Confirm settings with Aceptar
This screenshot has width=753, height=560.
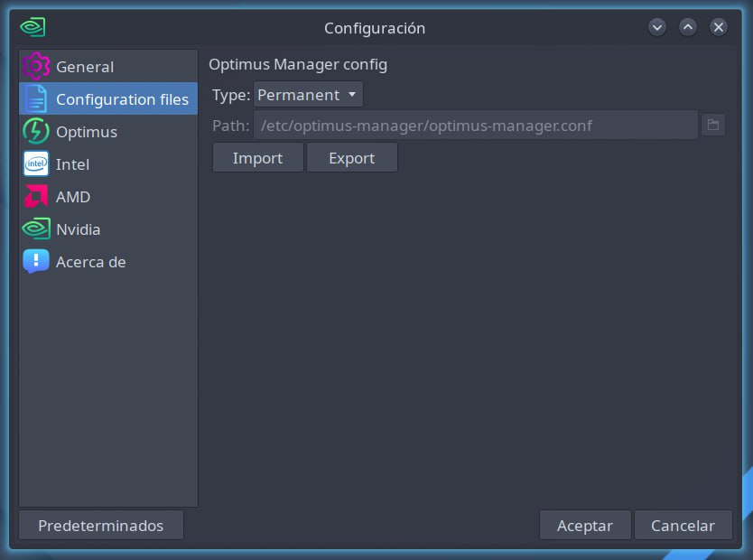(x=585, y=525)
